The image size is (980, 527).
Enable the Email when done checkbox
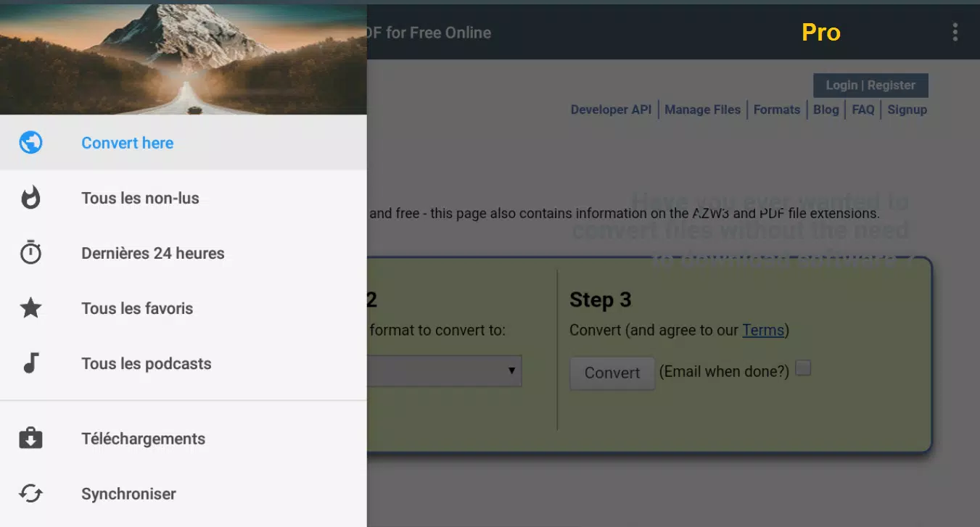pyautogui.click(x=803, y=368)
